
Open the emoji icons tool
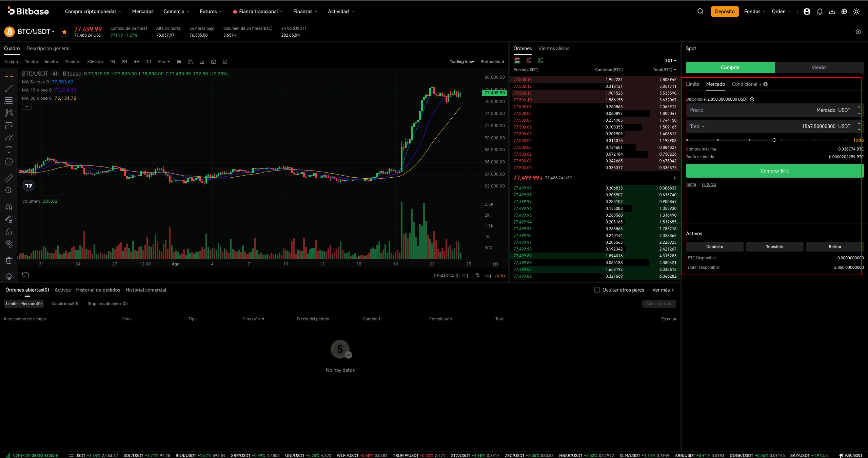[x=9, y=162]
